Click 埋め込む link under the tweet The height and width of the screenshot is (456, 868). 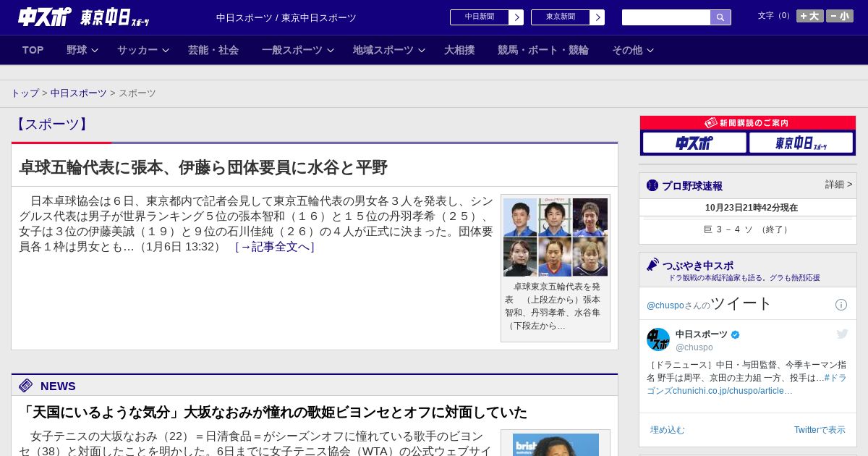point(667,430)
